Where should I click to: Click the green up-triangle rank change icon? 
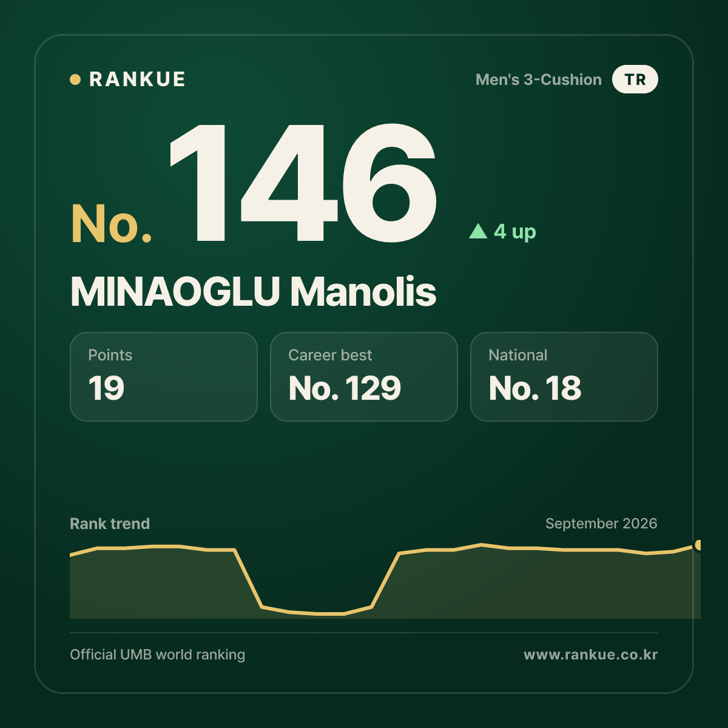click(478, 231)
